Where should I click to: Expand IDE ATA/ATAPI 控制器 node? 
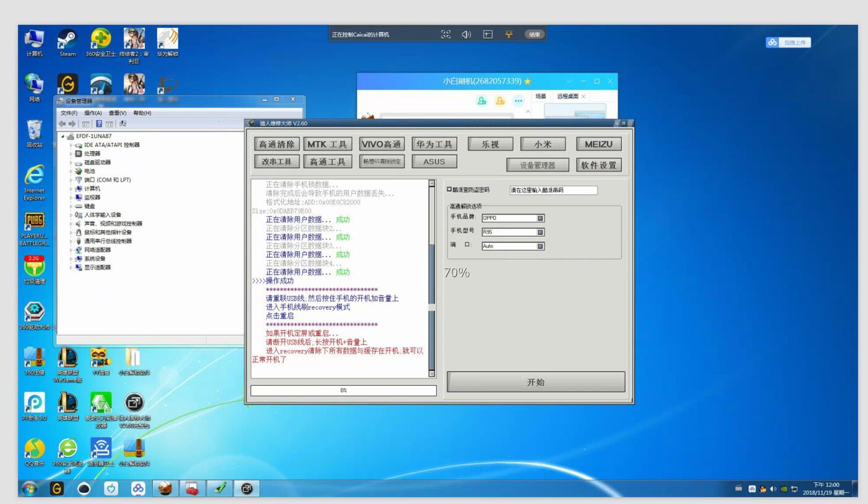tap(71, 145)
